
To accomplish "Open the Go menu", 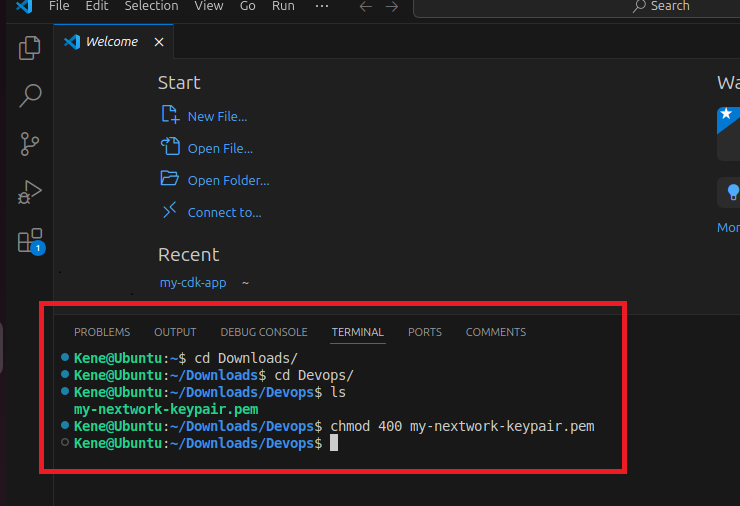I will 248,6.
